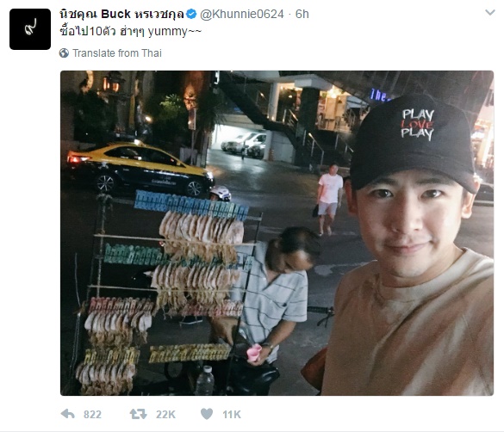Retweet using the retweet arrows icon
The width and height of the screenshot is (504, 432).
(138, 414)
